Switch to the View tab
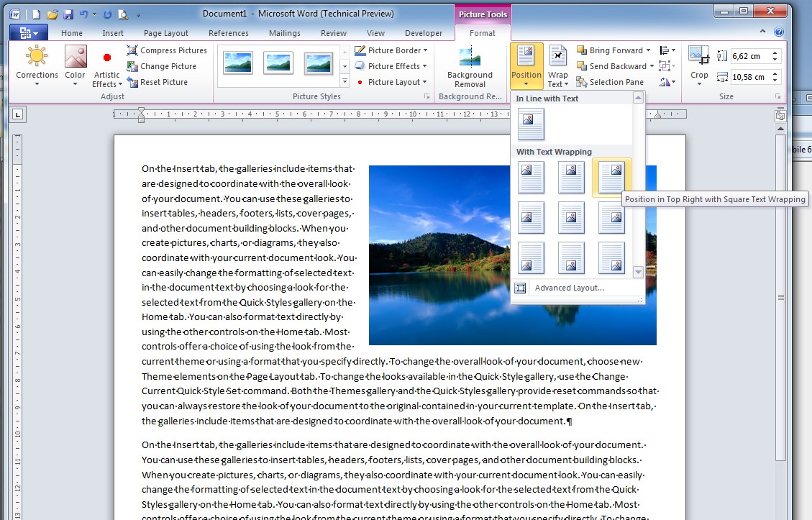Image resolution: width=812 pixels, height=520 pixels. 375,33
